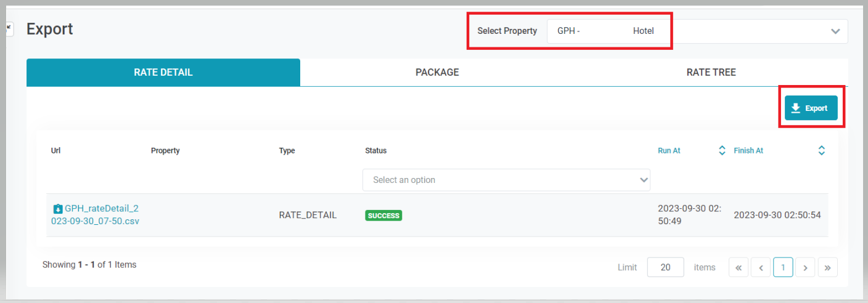Open the Status filter 'Select an option' dropdown
Screen dimensions: 868x303
pos(506,180)
